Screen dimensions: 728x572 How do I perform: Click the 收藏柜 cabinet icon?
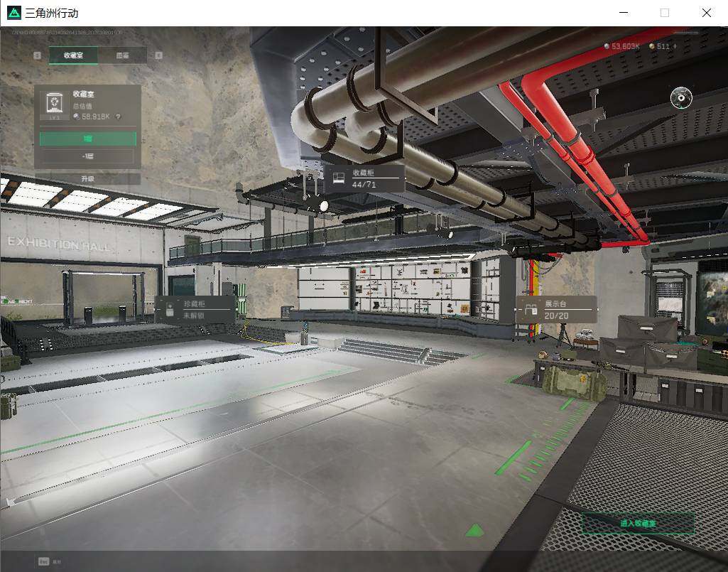coord(339,178)
